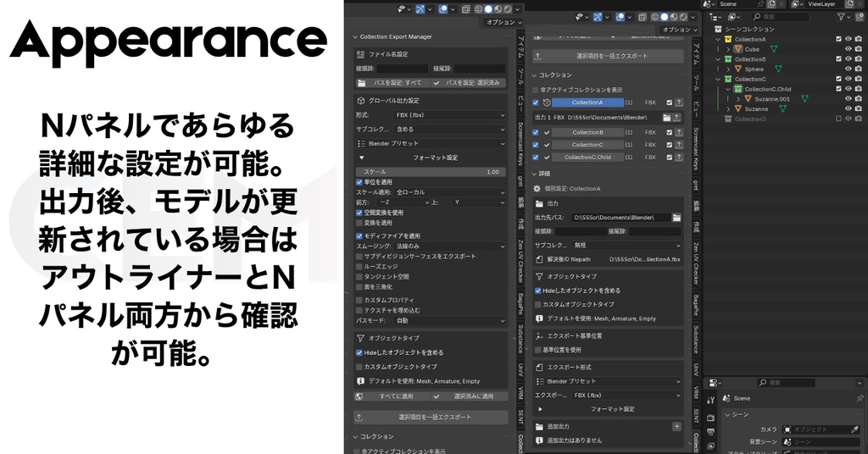Image resolution: width=868 pixels, height=454 pixels.
Task: Uncheck 単位を適用 checkbox
Action: point(359,182)
